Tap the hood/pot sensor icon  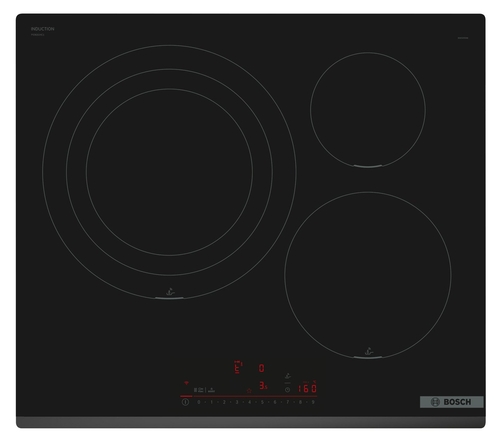pos(211,390)
